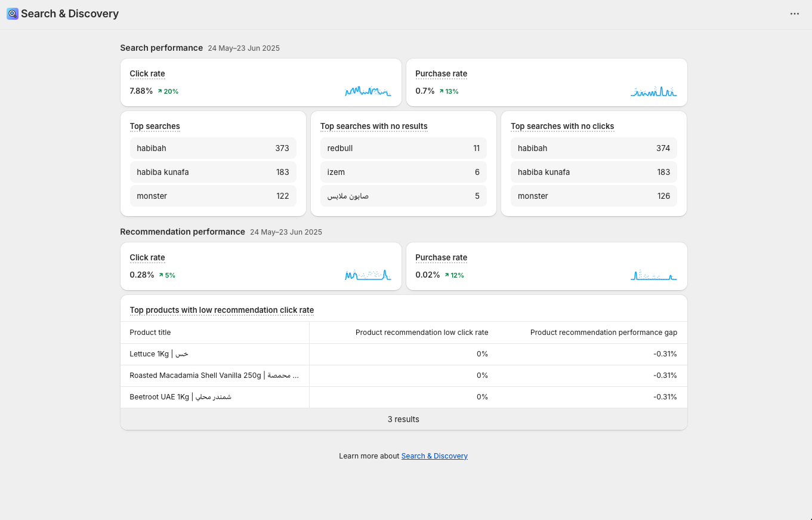812x520 pixels.
Task: Select the Beetroot UAE 1Kg product title
Action: click(x=180, y=397)
